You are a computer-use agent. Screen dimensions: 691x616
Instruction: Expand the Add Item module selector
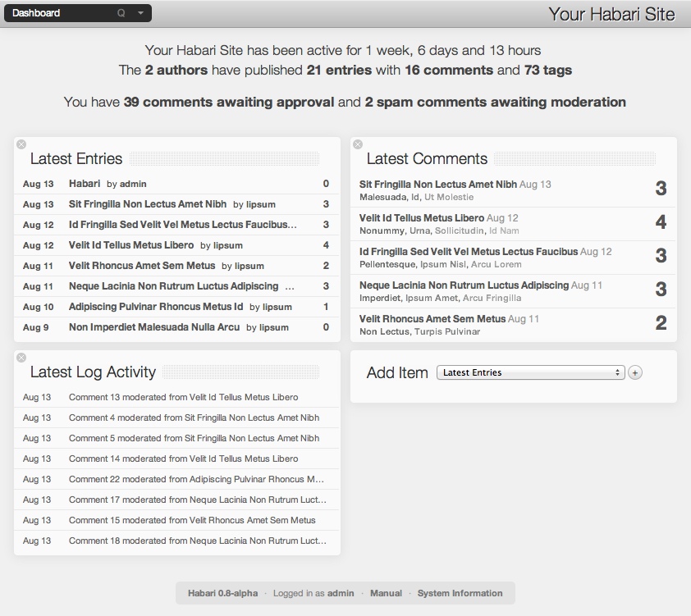529,372
